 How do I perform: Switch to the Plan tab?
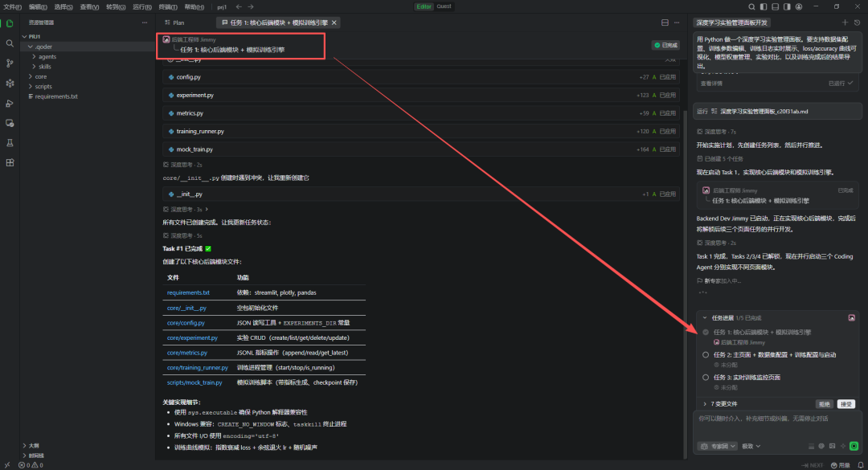click(173, 22)
